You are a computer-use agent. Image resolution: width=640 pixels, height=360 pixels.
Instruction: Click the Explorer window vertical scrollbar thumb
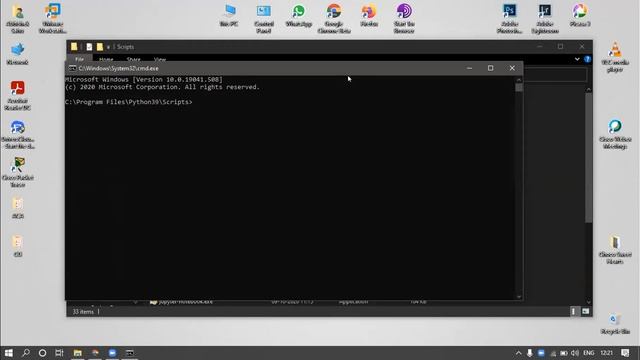(589, 157)
